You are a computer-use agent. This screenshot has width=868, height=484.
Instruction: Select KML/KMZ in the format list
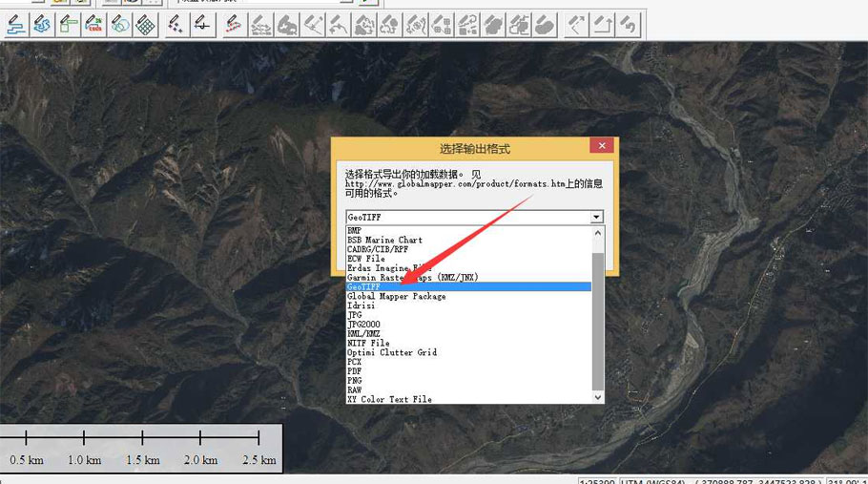point(468,334)
